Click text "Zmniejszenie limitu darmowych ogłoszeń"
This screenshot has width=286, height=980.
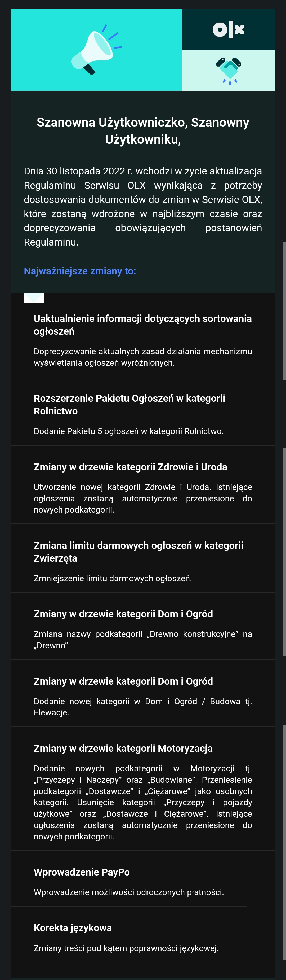[x=113, y=579]
